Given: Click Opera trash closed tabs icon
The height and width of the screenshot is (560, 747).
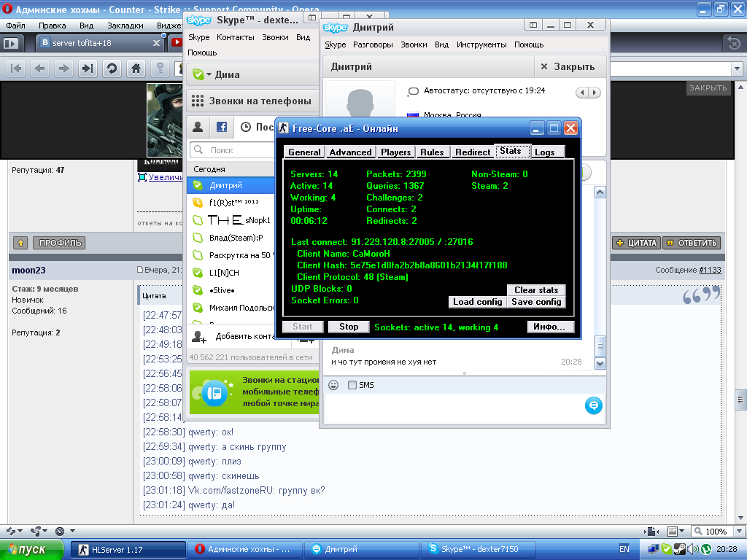Looking at the screenshot, I should coord(734,43).
